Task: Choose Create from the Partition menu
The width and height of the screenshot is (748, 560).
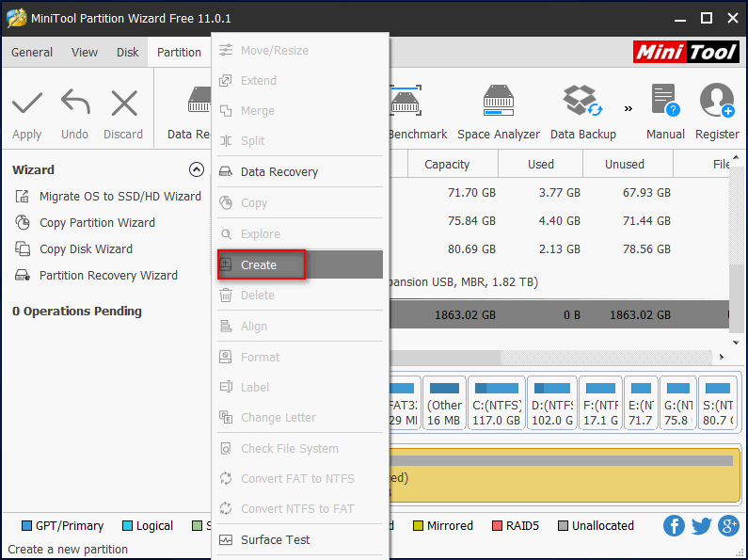Action: pyautogui.click(x=300, y=264)
